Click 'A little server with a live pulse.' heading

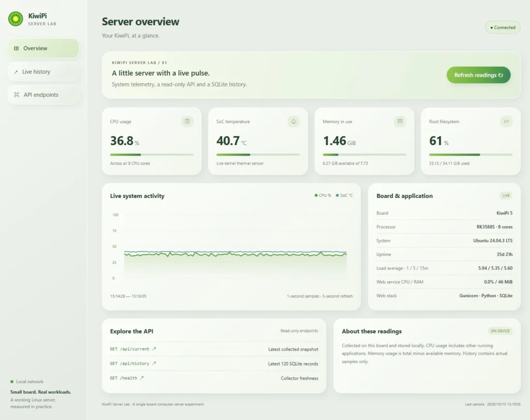(x=161, y=73)
